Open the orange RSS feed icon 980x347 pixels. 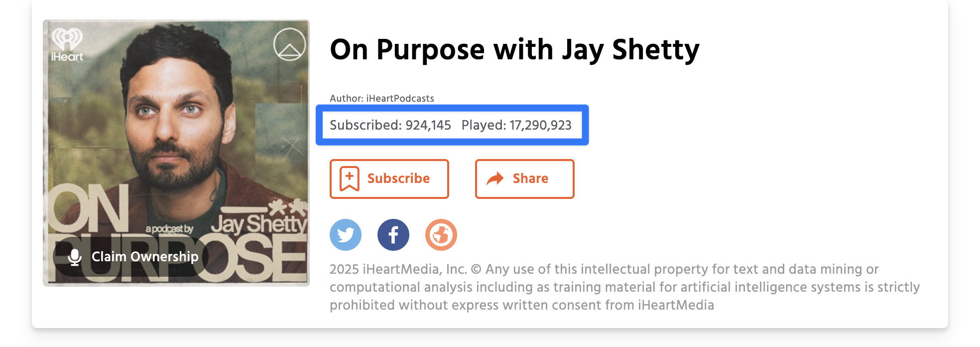(x=441, y=234)
